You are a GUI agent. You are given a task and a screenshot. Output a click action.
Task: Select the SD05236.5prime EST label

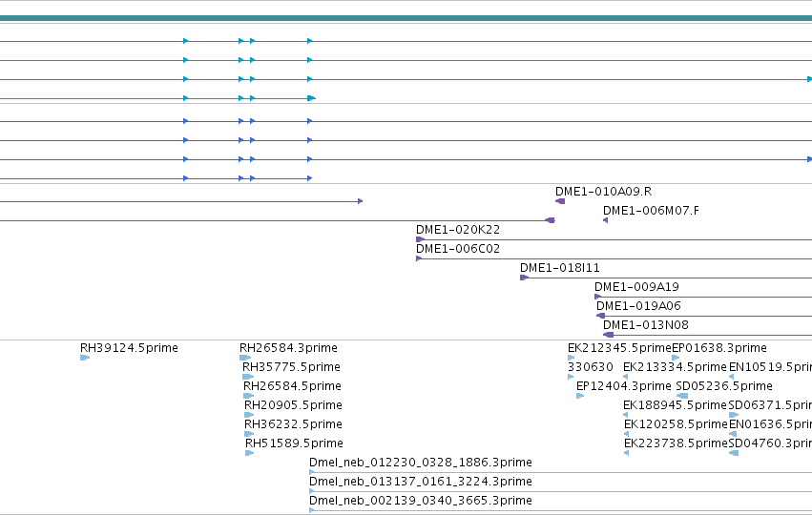[x=724, y=386]
